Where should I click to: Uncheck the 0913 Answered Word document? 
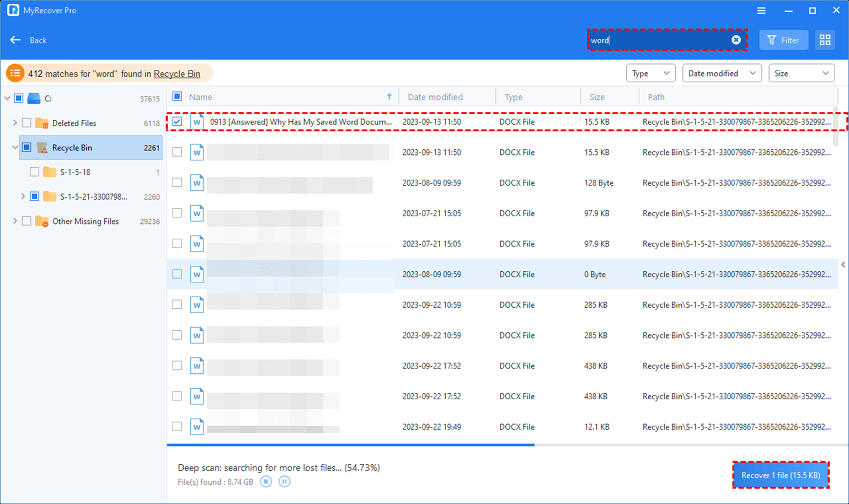pos(177,121)
